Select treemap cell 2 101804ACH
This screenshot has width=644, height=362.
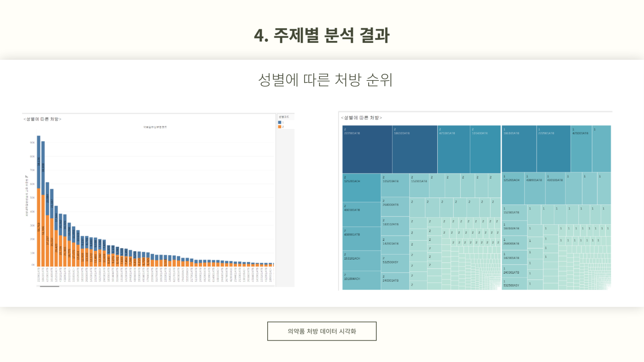point(361,281)
